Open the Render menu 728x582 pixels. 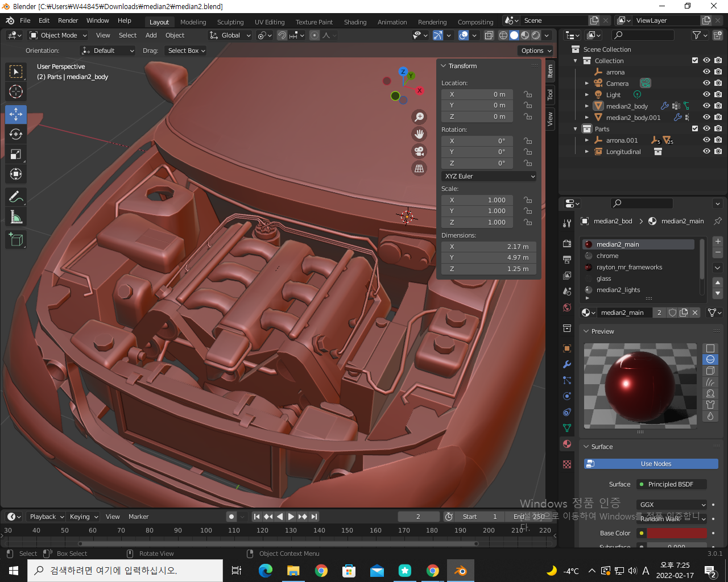pyautogui.click(x=68, y=20)
